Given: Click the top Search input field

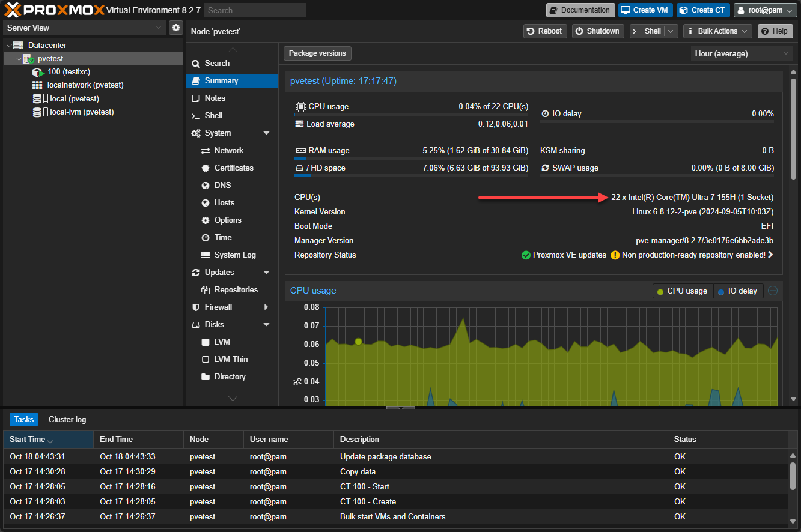Looking at the screenshot, I should (x=254, y=10).
